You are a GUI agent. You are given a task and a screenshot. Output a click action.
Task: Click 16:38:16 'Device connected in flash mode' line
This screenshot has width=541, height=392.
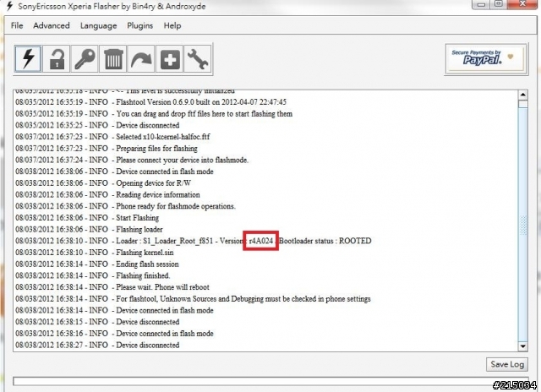coord(114,334)
